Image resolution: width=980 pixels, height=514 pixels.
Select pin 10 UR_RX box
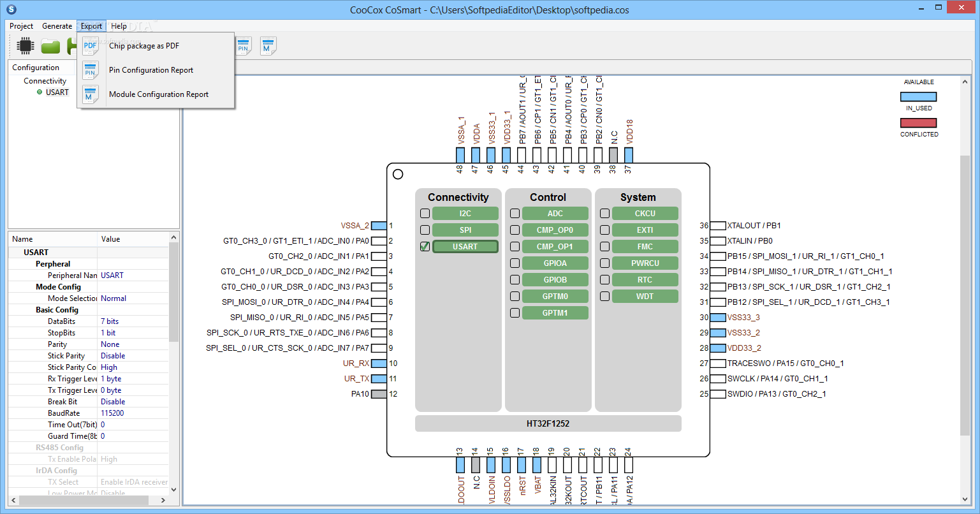coord(379,363)
